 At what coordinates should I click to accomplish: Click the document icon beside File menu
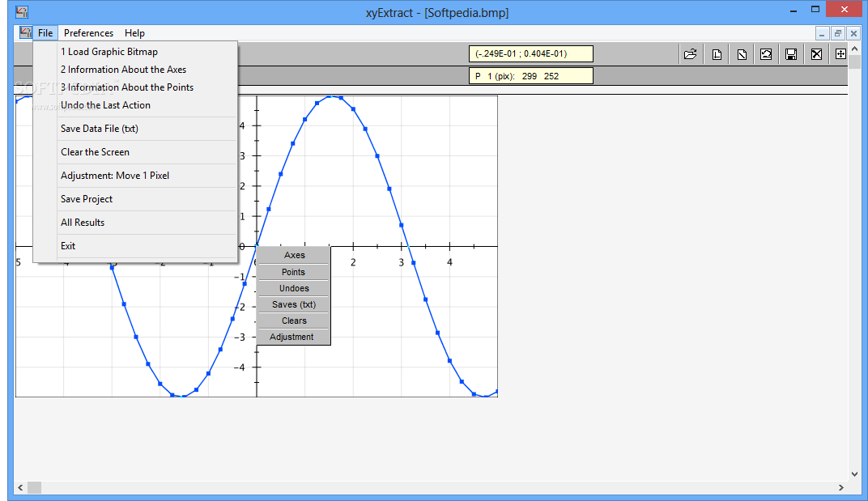(25, 32)
